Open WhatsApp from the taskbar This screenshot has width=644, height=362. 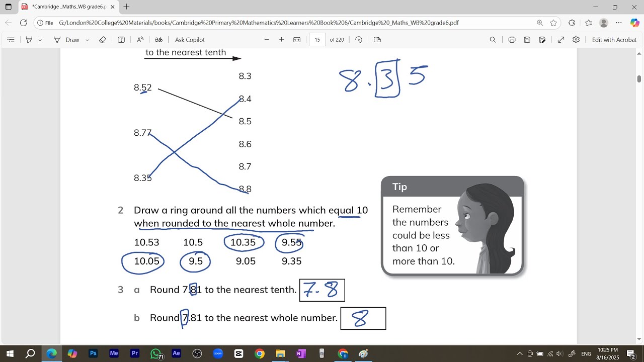[156, 353]
